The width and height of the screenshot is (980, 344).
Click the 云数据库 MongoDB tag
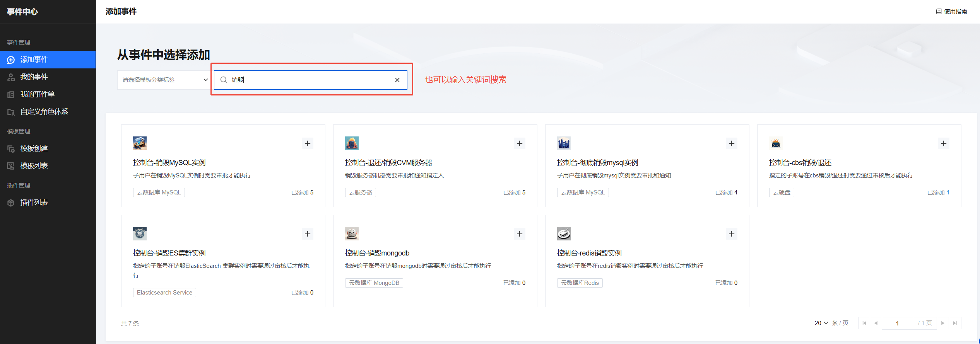pyautogui.click(x=374, y=283)
